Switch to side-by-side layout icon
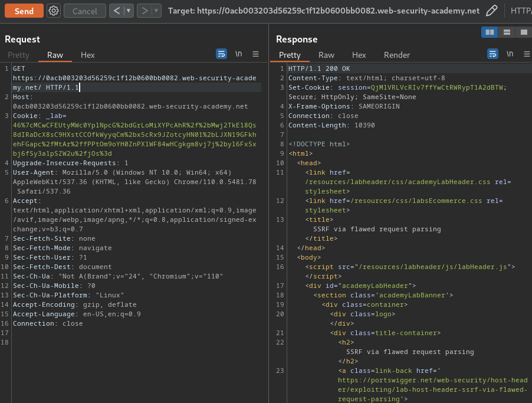 pos(490,32)
